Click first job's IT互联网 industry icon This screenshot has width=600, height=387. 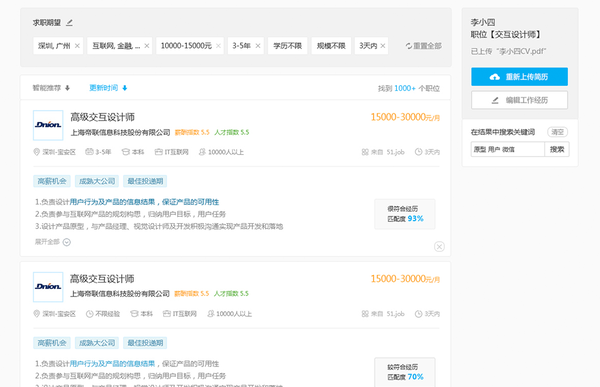[158, 152]
